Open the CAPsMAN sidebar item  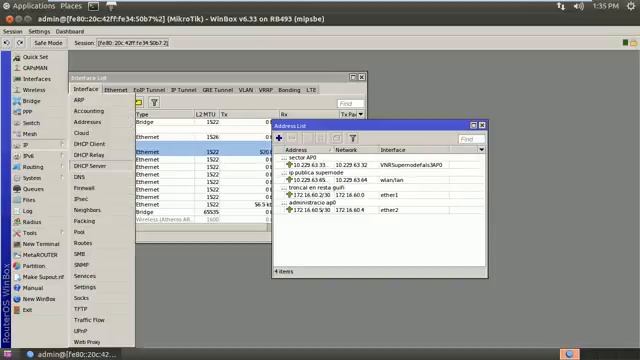(x=35, y=68)
